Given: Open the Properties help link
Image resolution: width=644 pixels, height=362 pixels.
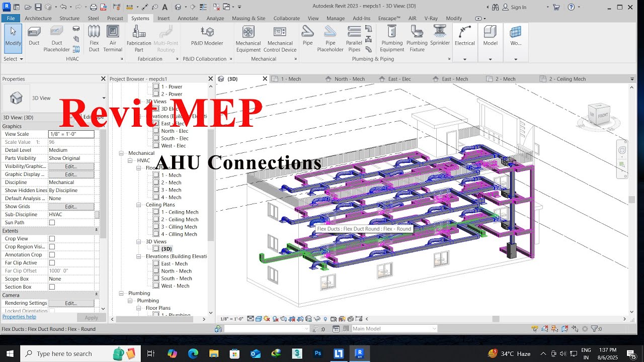Looking at the screenshot, I should point(19,317).
